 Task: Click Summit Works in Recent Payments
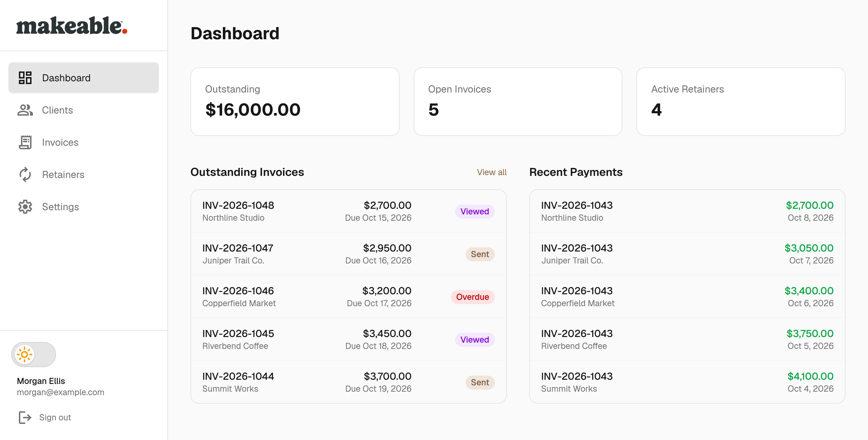pyautogui.click(x=569, y=389)
